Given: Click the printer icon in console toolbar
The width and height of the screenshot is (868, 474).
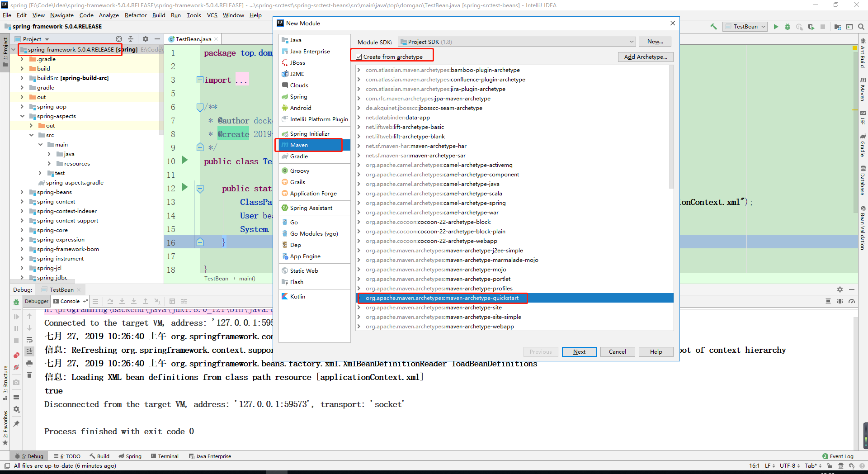Looking at the screenshot, I should (29, 363).
